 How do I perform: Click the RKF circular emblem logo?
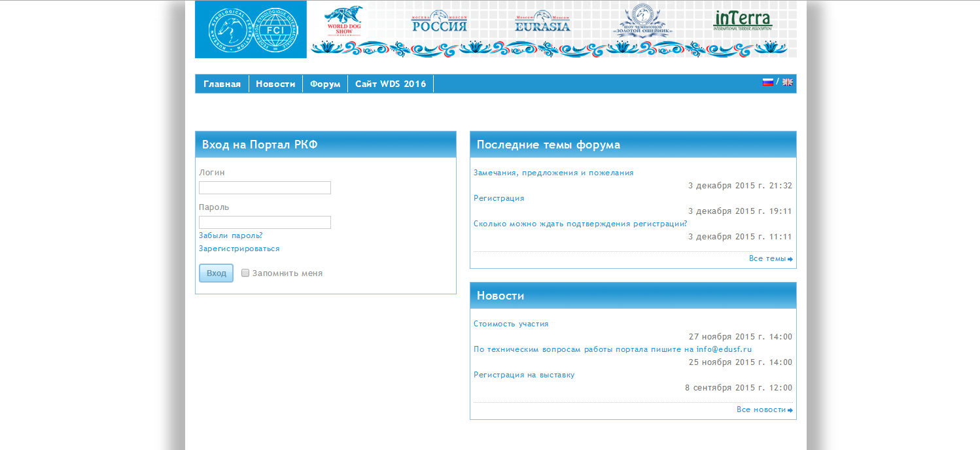click(x=229, y=29)
